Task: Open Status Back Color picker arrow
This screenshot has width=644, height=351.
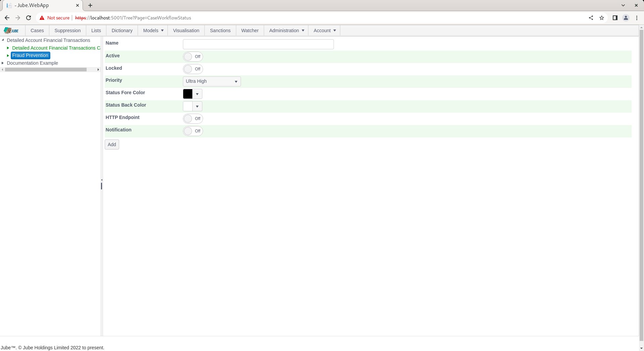Action: pos(197,106)
